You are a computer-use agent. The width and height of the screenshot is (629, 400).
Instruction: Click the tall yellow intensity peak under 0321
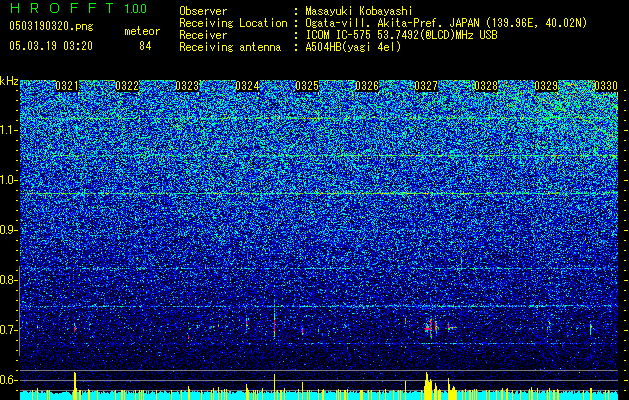click(75, 385)
